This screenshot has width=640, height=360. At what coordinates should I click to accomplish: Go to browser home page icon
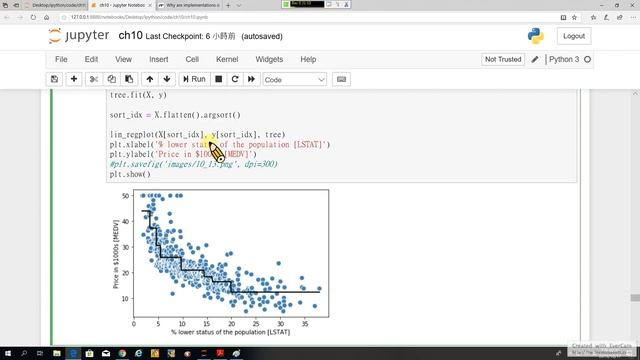(x=47, y=17)
